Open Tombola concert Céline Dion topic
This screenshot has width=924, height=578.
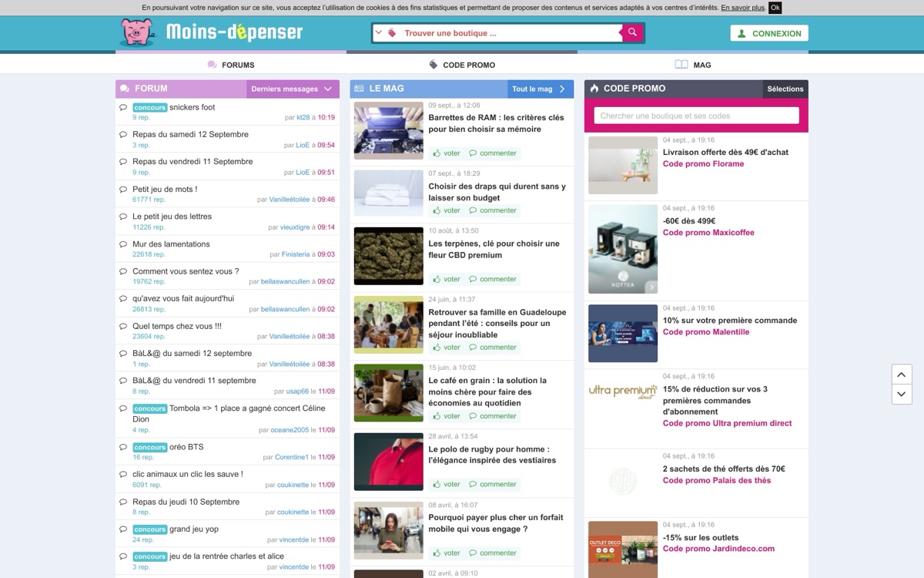coord(229,414)
